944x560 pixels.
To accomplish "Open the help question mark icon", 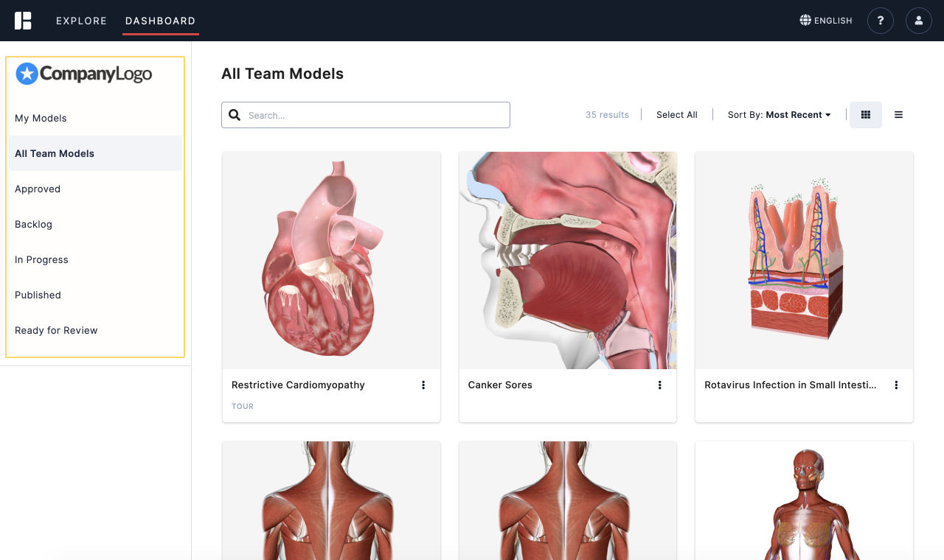I will coord(881,21).
